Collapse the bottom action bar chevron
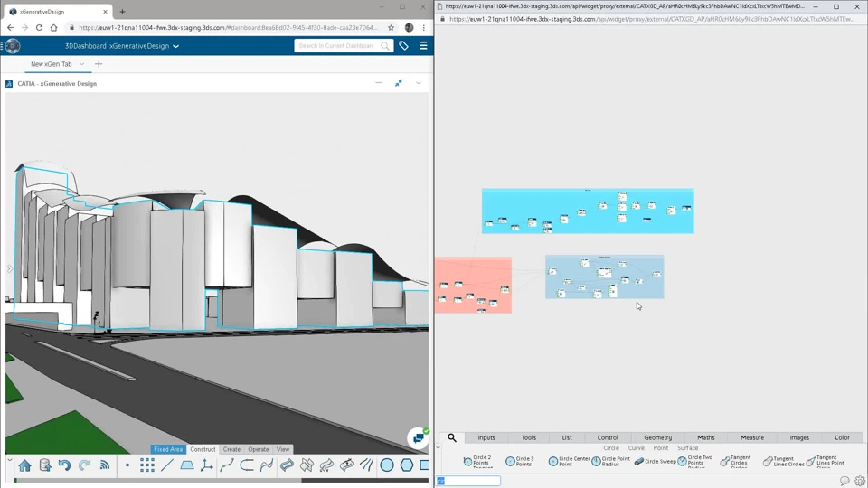The image size is (868, 488). (x=9, y=459)
